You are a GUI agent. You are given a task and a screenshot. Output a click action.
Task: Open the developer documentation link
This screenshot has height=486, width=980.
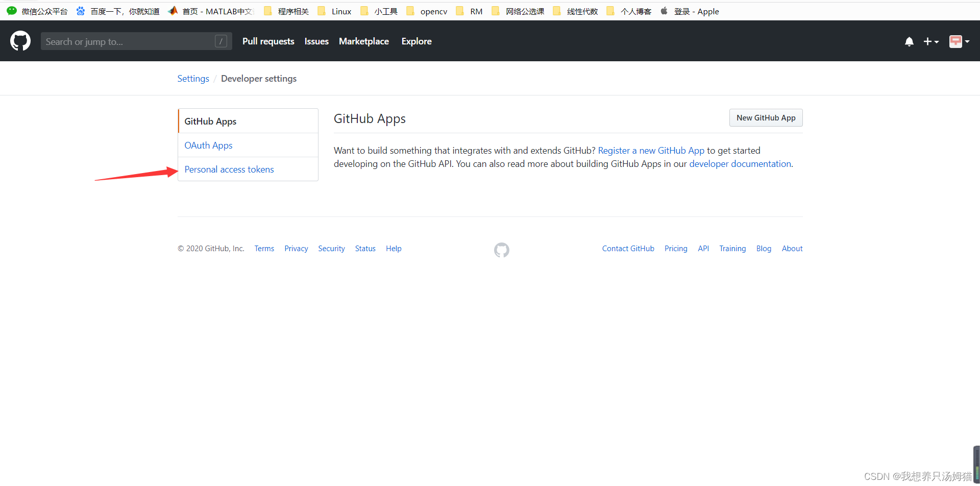tap(740, 164)
